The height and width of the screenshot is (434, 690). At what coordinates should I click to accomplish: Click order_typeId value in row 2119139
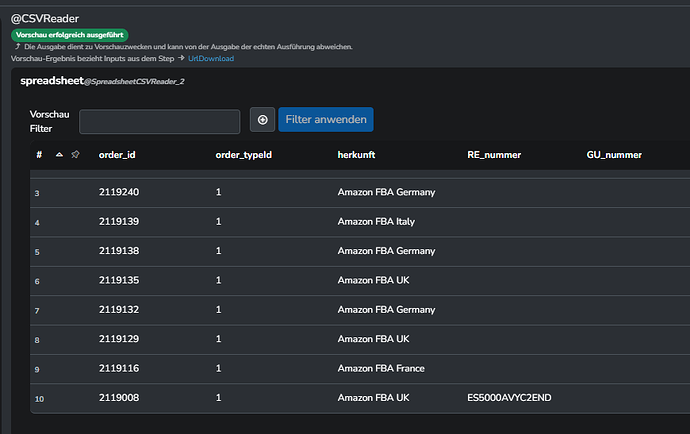218,222
